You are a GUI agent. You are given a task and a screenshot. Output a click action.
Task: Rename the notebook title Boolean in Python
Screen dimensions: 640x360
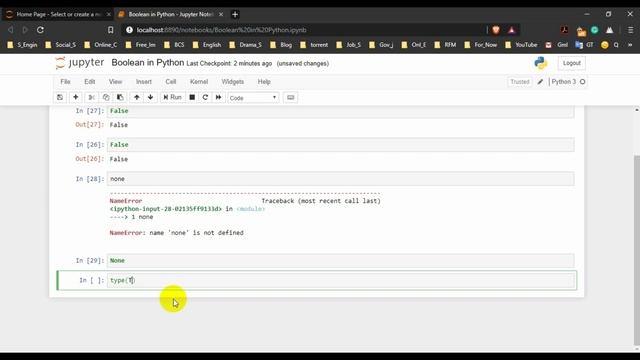[148, 63]
